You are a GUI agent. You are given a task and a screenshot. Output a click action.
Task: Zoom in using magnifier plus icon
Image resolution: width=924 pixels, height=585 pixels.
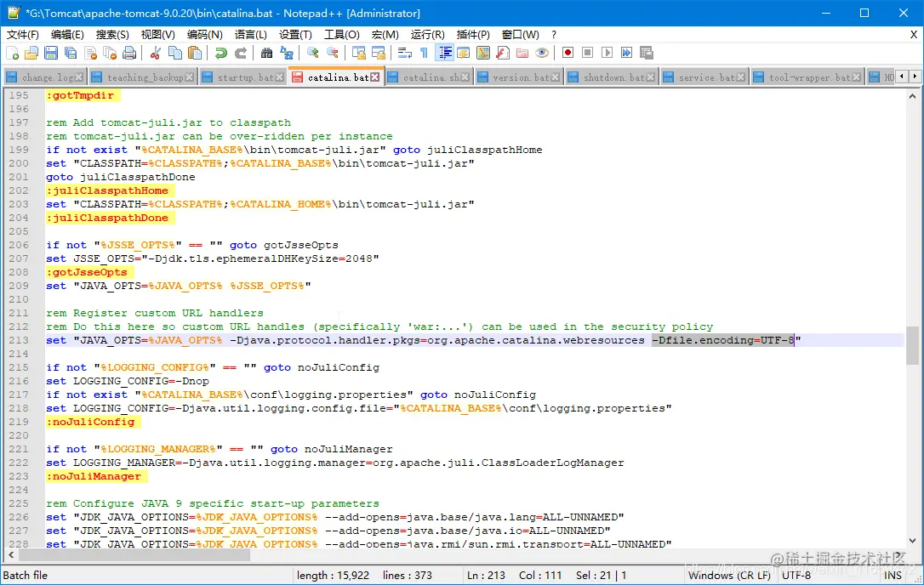[x=313, y=53]
